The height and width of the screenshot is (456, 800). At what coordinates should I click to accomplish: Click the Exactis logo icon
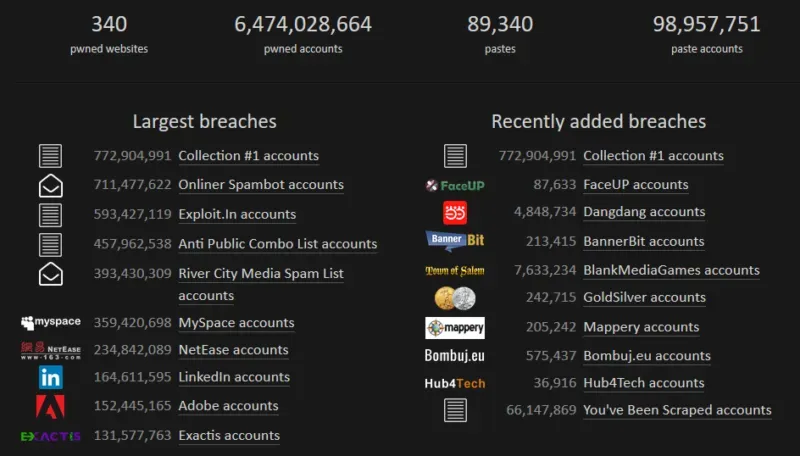point(50,436)
